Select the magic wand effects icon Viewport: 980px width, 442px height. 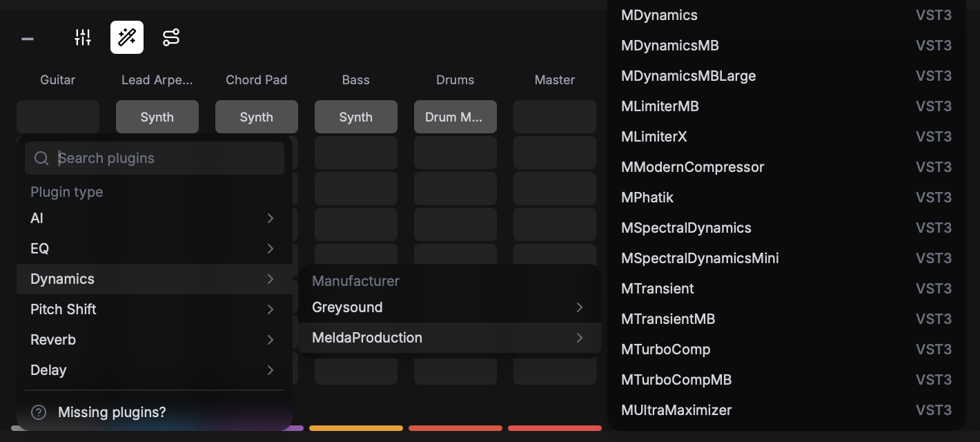(127, 37)
